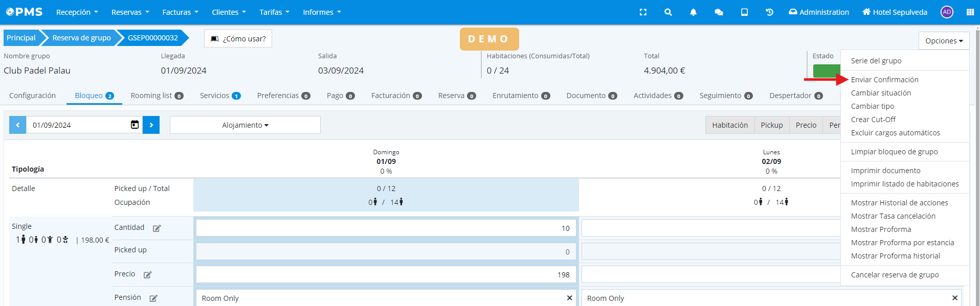Click the history clock icon

coord(769,12)
